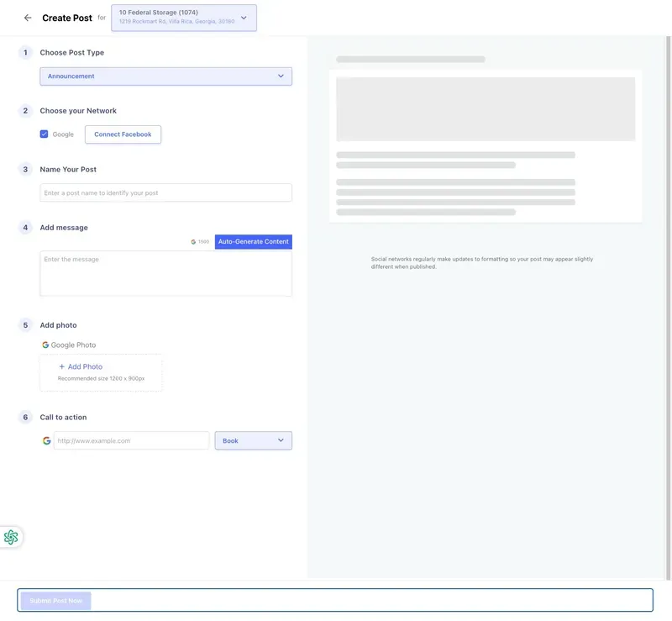Click the Auto-Generate Content button
The width and height of the screenshot is (672, 621).
[254, 241]
